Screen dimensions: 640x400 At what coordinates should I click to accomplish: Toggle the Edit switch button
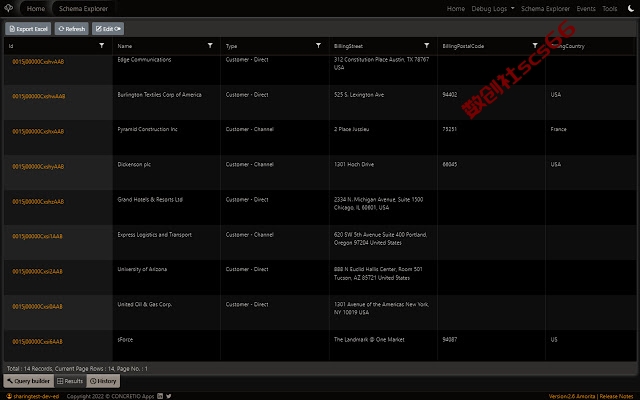click(108, 29)
